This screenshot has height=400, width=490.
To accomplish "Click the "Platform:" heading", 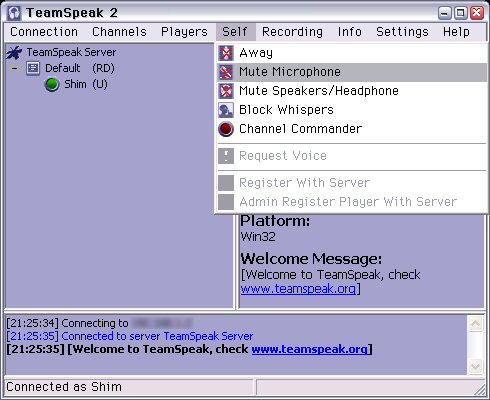I will 275,221.
